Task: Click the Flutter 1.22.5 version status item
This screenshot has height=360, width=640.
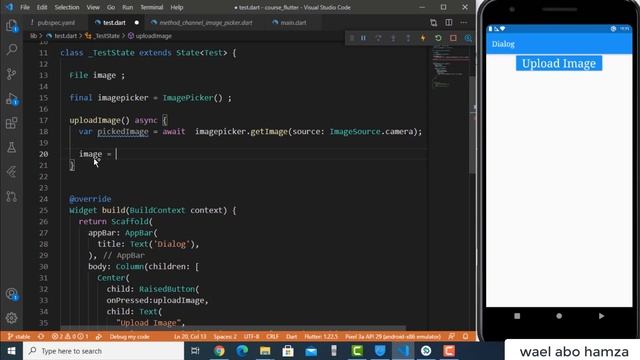Action: point(321,337)
